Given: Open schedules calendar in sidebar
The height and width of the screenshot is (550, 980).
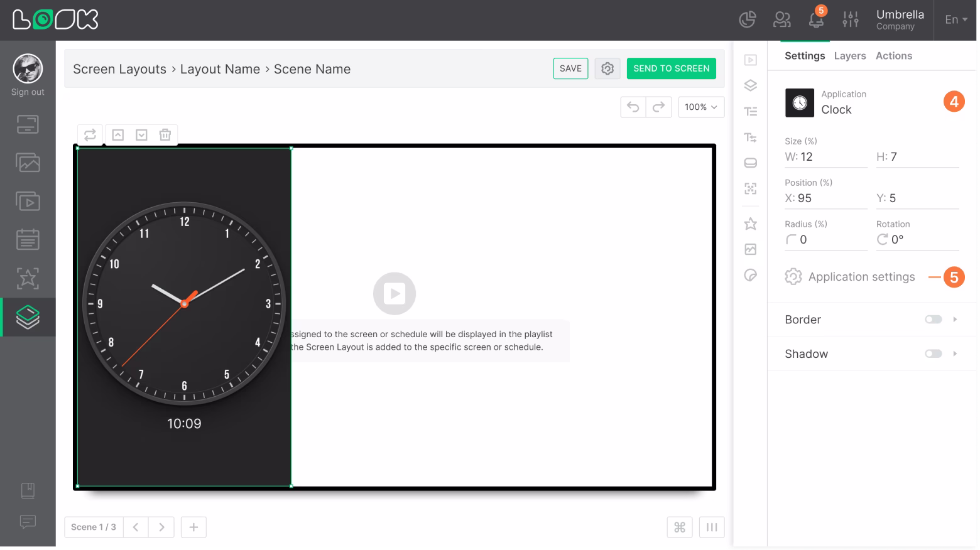Looking at the screenshot, I should pos(28,239).
